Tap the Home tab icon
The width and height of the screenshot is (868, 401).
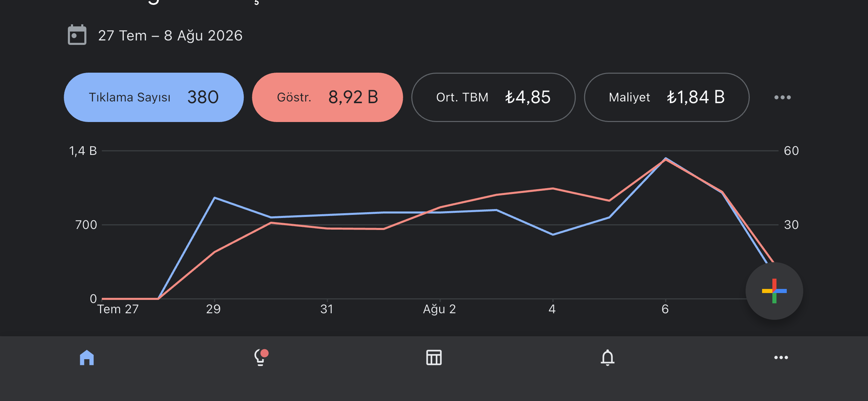[87, 357]
